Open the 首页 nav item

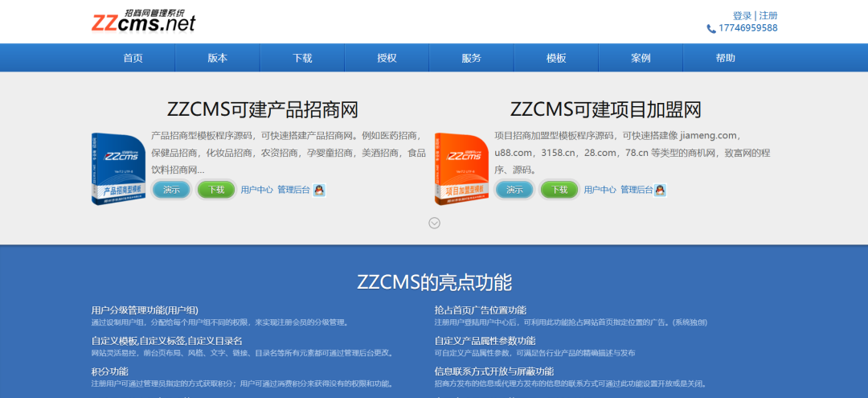point(133,58)
